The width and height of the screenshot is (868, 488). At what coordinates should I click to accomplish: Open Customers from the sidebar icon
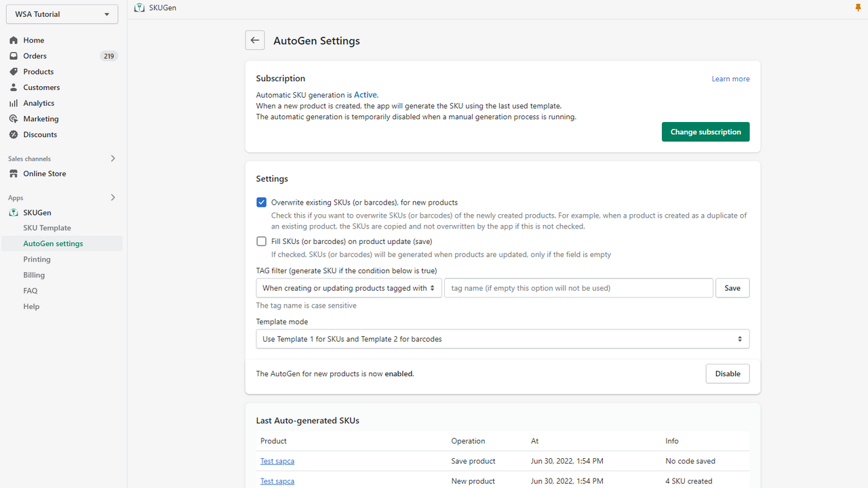point(12,87)
